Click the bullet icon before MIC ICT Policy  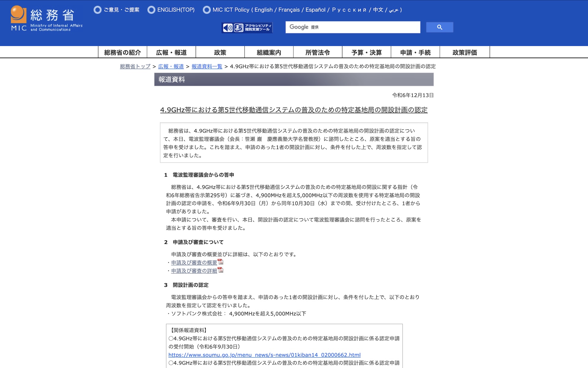pos(207,10)
